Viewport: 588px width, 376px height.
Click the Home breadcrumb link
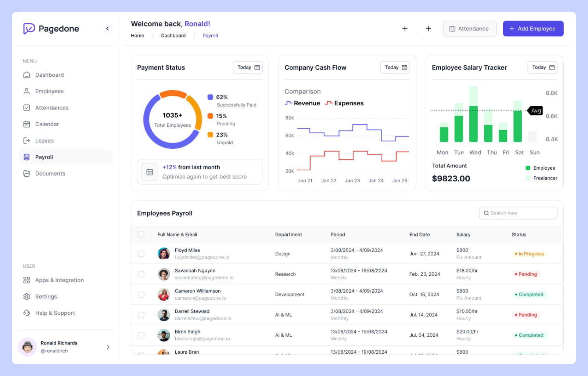pos(137,36)
